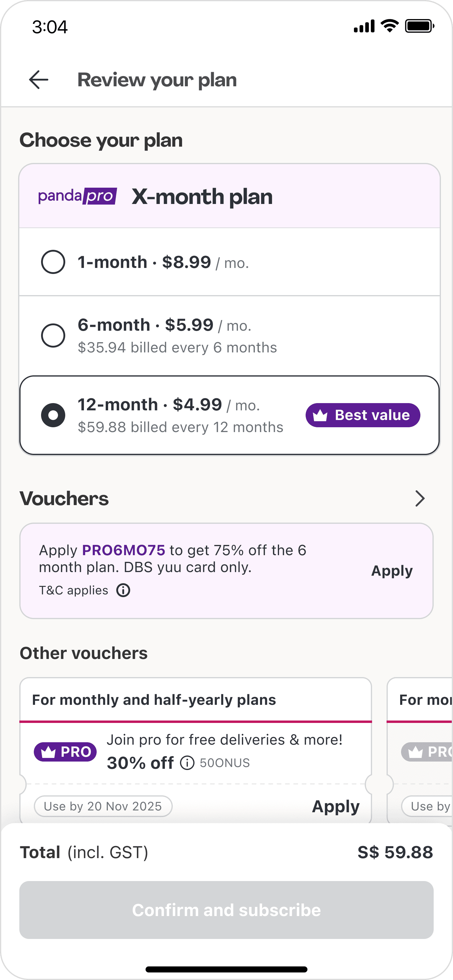Open the Vouchers section heading
This screenshot has width=453, height=980.
pyautogui.click(x=64, y=498)
